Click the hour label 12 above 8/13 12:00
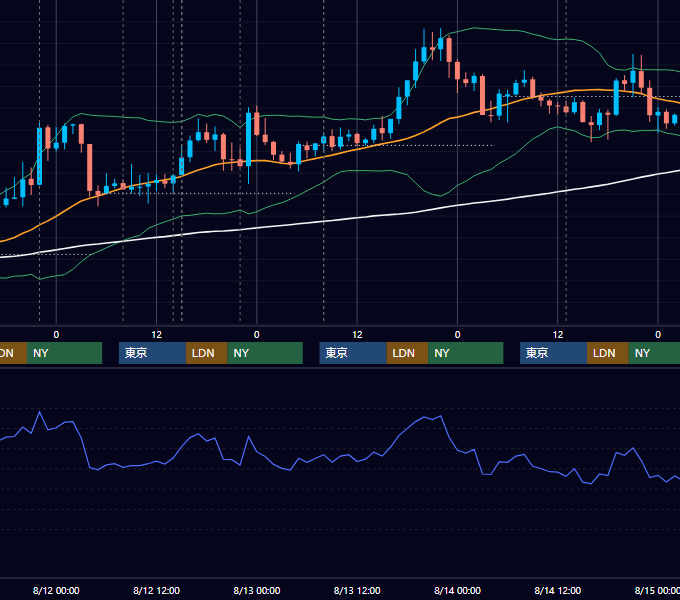680x600 pixels. (x=357, y=335)
